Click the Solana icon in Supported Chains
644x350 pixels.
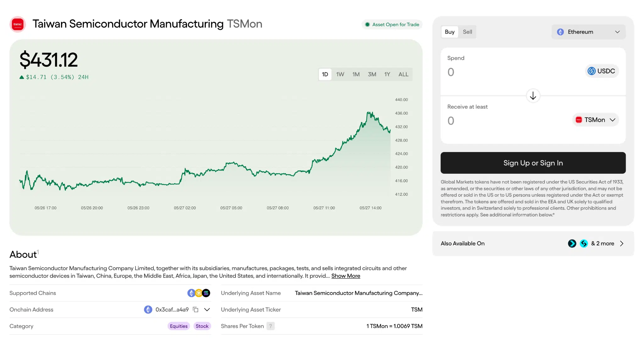tap(206, 293)
